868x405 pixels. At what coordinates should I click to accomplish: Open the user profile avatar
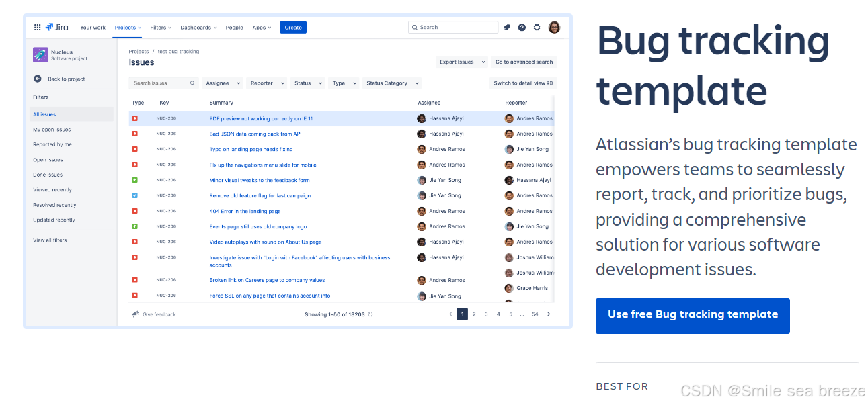(554, 28)
